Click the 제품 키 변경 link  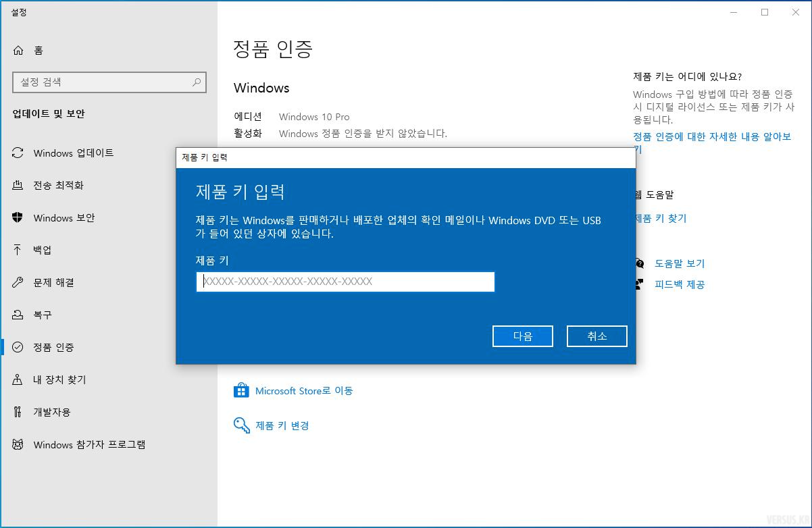tap(282, 426)
